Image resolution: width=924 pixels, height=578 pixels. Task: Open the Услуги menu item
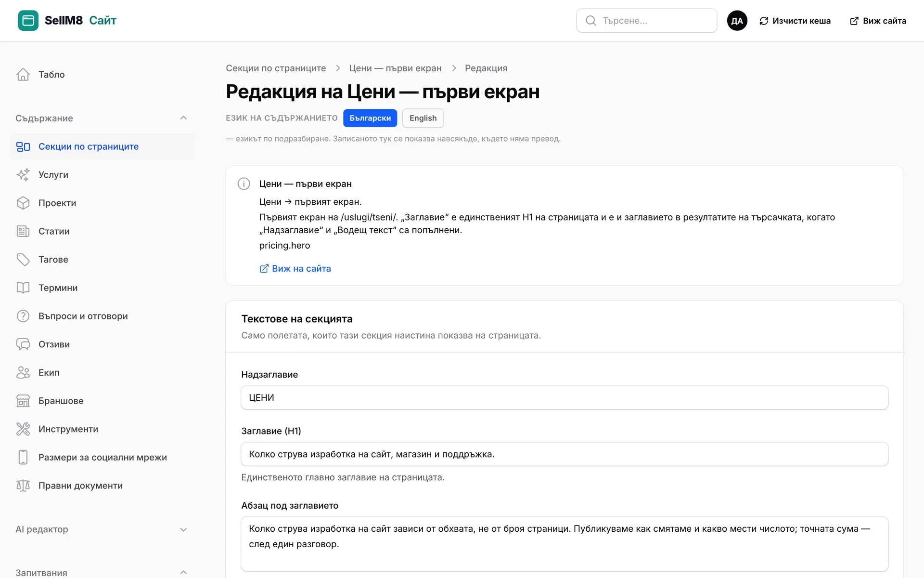pos(102,175)
